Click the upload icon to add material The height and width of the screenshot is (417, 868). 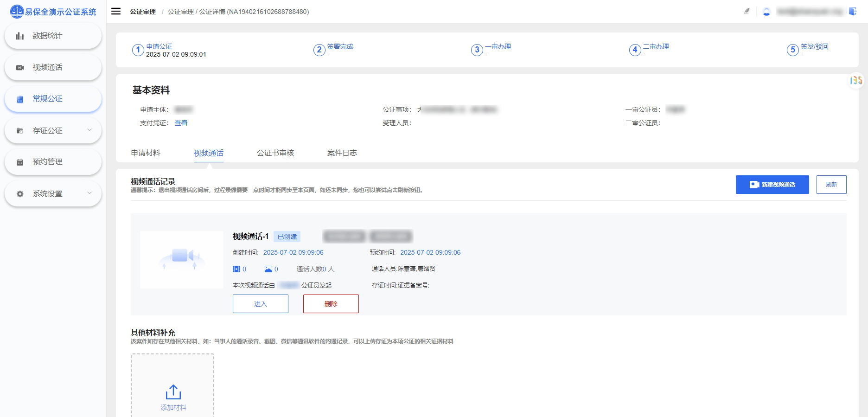point(173,392)
